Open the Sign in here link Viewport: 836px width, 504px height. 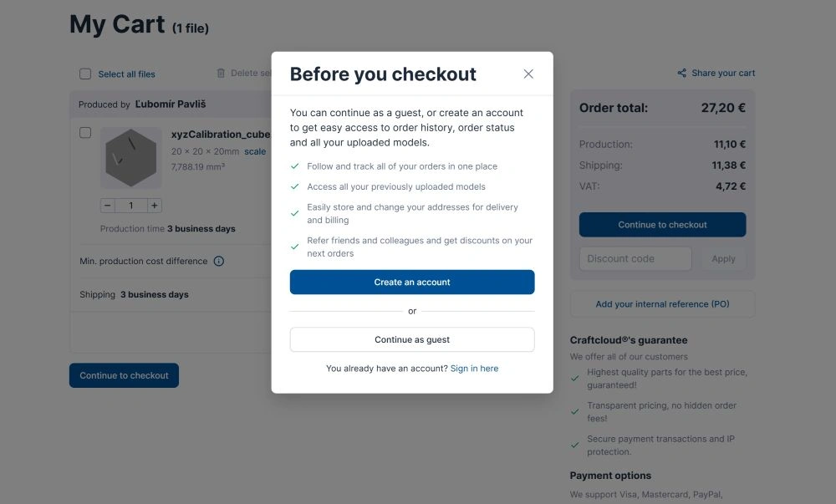(474, 369)
